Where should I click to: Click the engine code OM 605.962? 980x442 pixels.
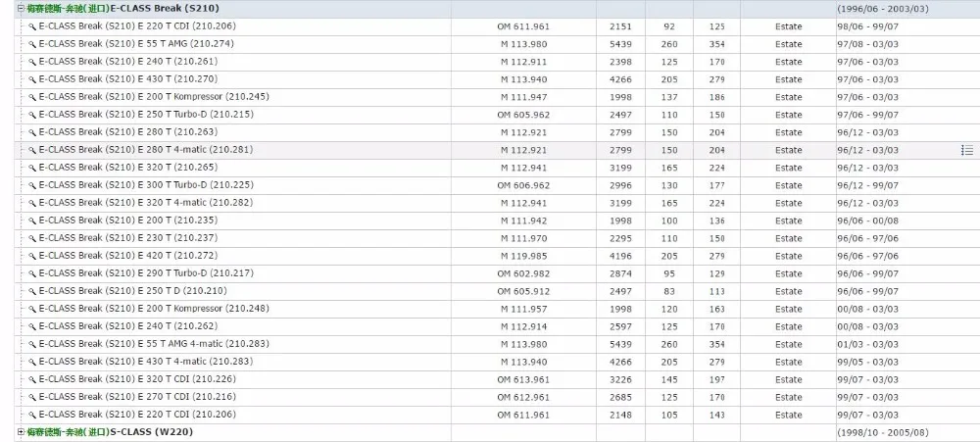pos(523,115)
